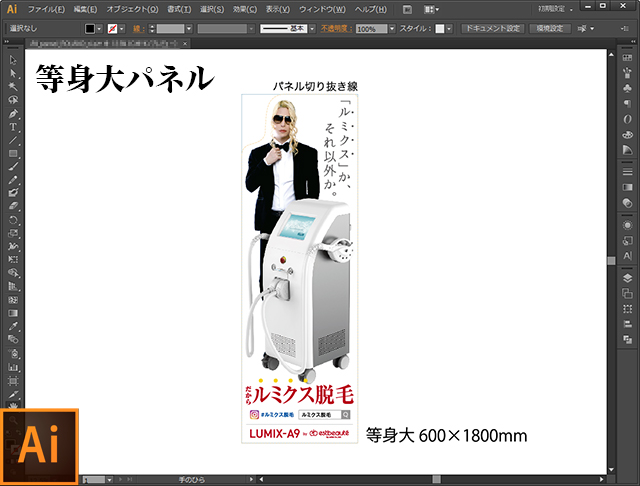Select the Direct Selection tool
This screenshot has height=486, width=640.
pyautogui.click(x=13, y=73)
